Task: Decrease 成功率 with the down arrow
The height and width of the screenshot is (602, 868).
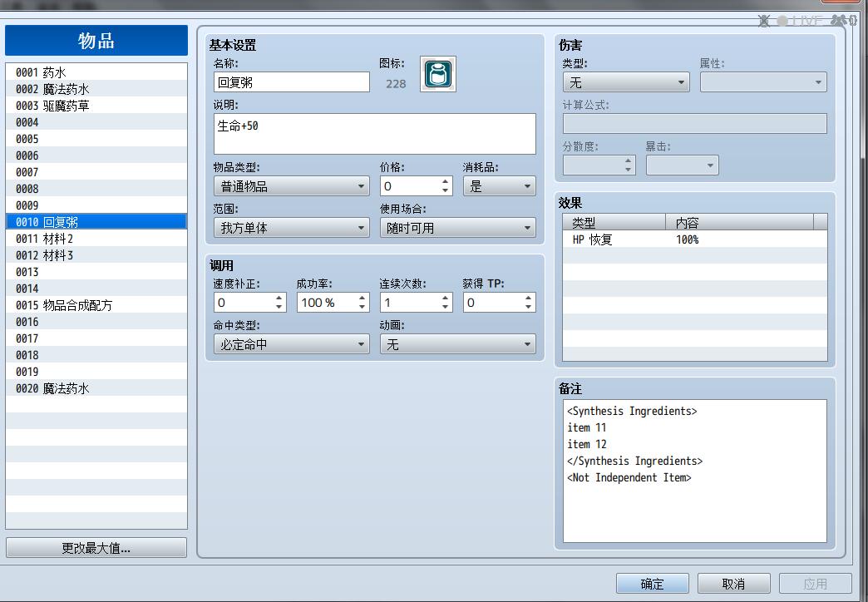Action: [x=362, y=307]
